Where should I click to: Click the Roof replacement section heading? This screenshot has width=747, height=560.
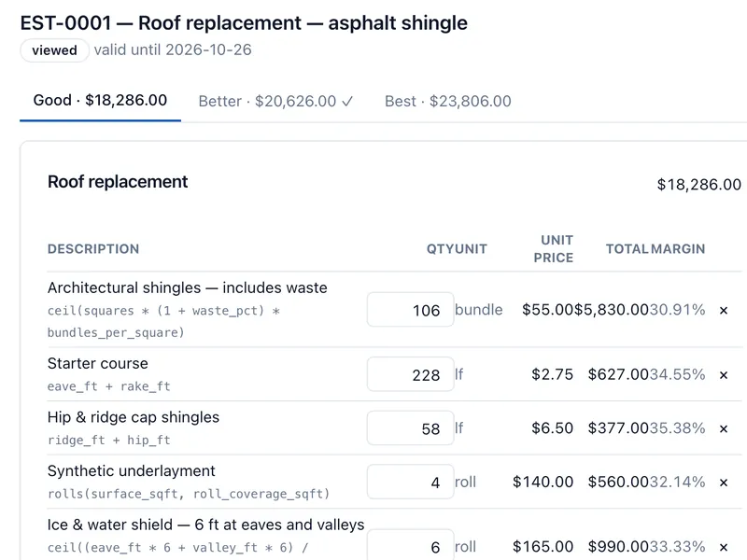point(118,182)
